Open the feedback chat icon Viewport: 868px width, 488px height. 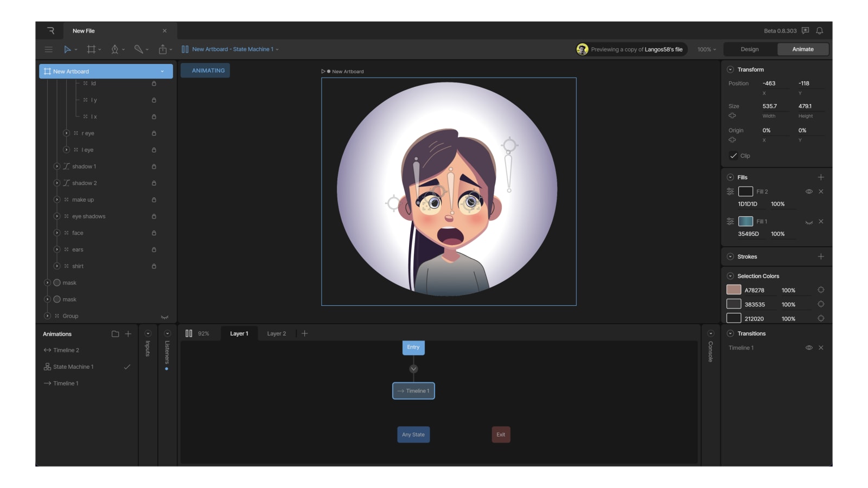806,31
